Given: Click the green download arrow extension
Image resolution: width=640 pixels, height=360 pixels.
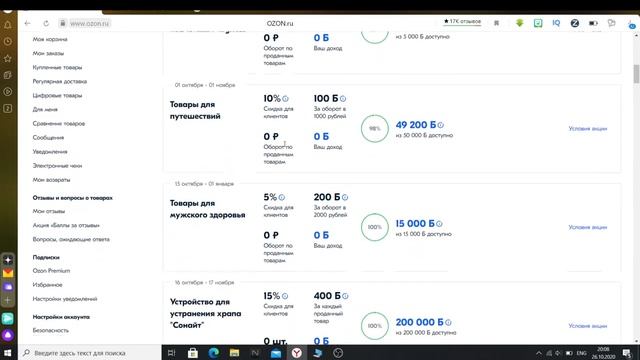Looking at the screenshot, I should 519,23.
